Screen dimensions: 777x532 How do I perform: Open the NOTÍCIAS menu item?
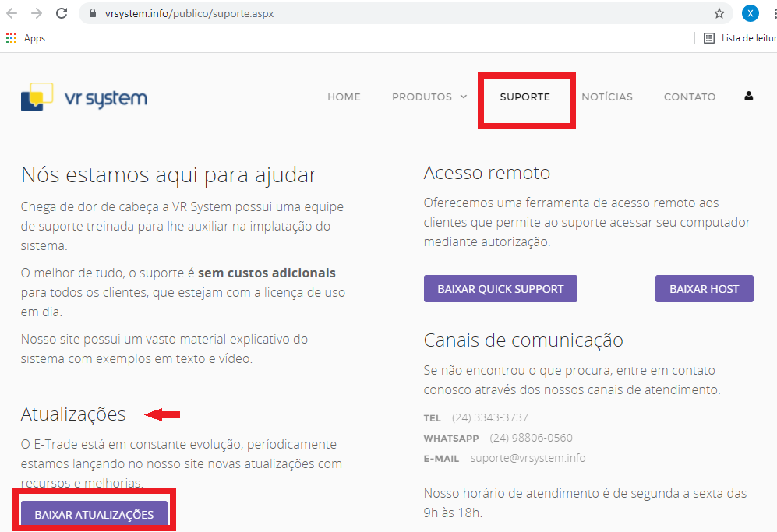(x=607, y=97)
